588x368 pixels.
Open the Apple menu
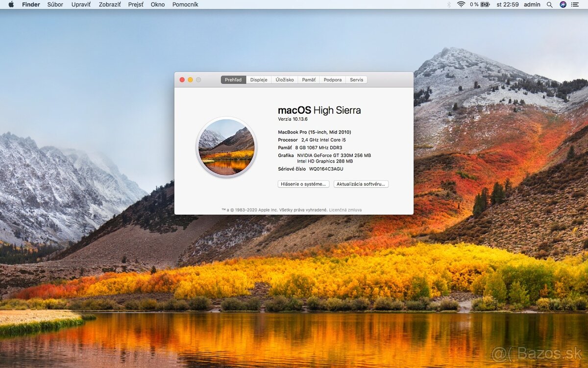pos(12,4)
